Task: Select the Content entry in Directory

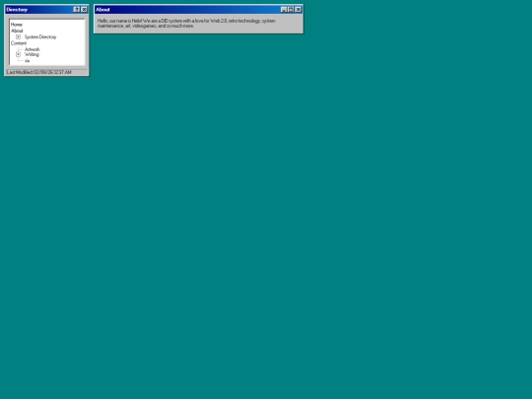Action: (19, 43)
